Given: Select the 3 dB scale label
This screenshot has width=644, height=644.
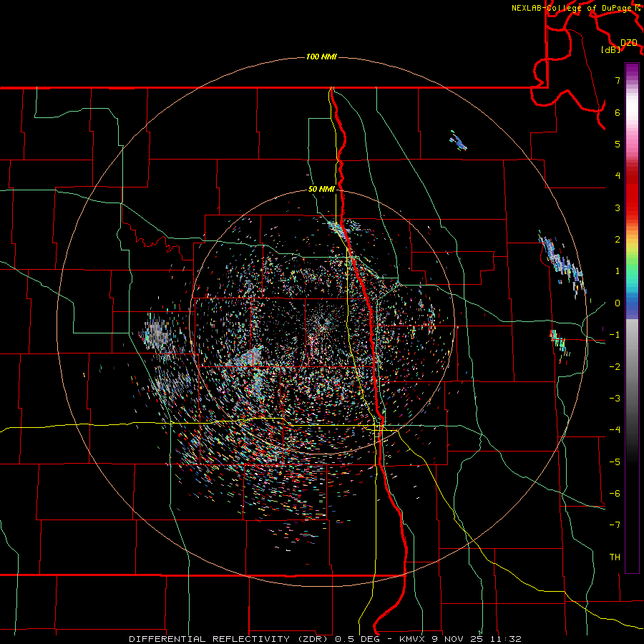Looking at the screenshot, I should [618, 208].
